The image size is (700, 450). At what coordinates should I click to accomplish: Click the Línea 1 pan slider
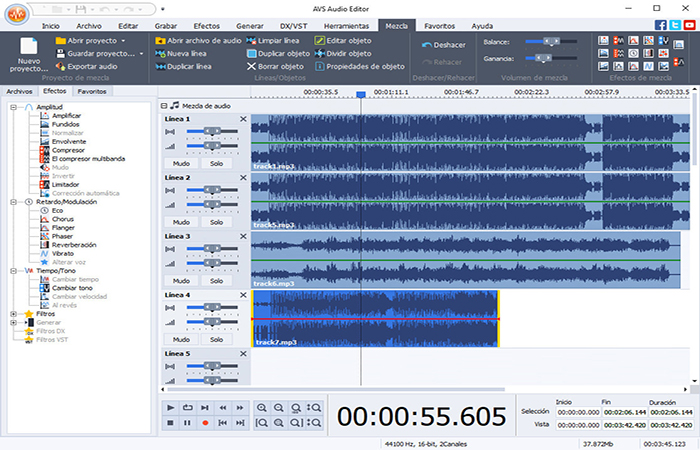tap(212, 132)
